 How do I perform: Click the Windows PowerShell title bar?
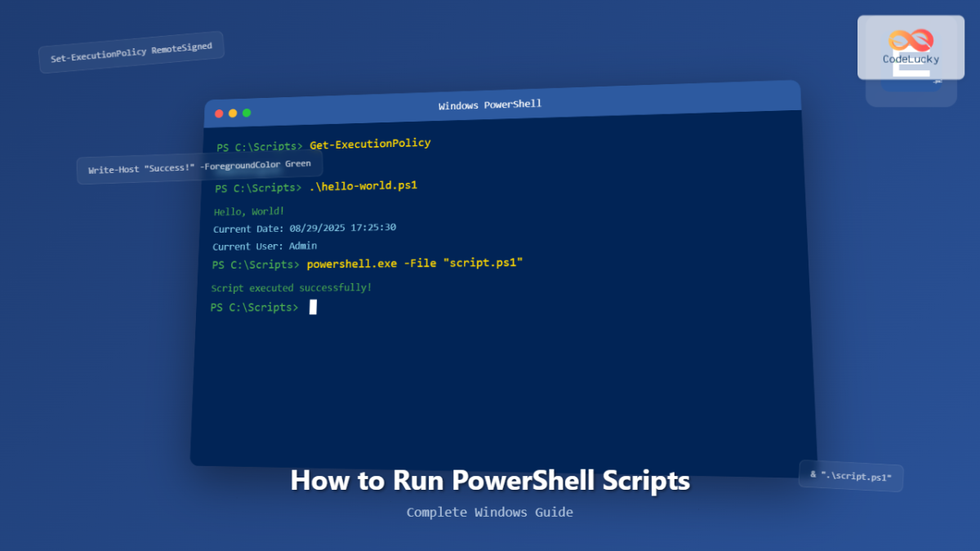click(x=489, y=104)
